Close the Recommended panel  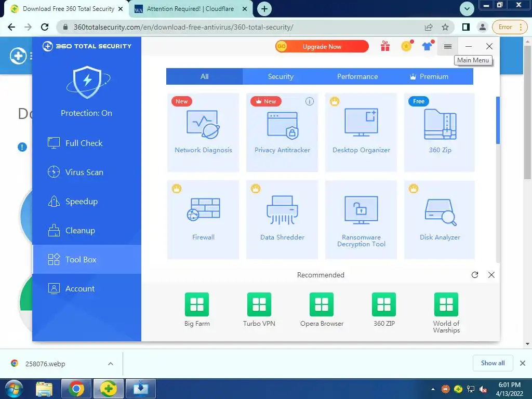(x=491, y=275)
